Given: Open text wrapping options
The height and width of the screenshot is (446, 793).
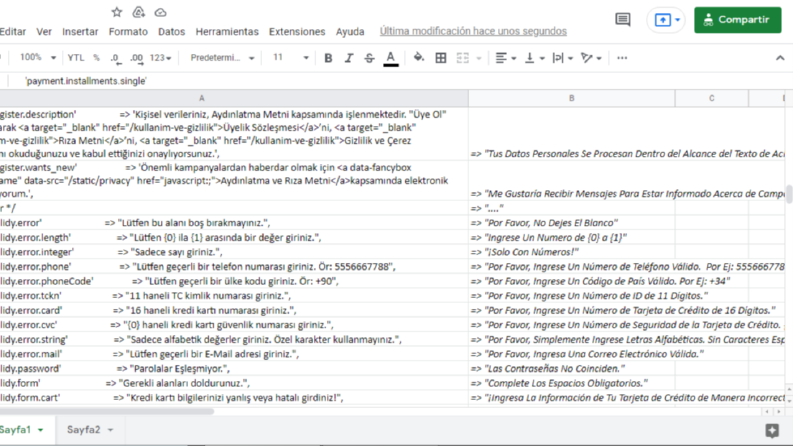Looking at the screenshot, I should point(562,58).
